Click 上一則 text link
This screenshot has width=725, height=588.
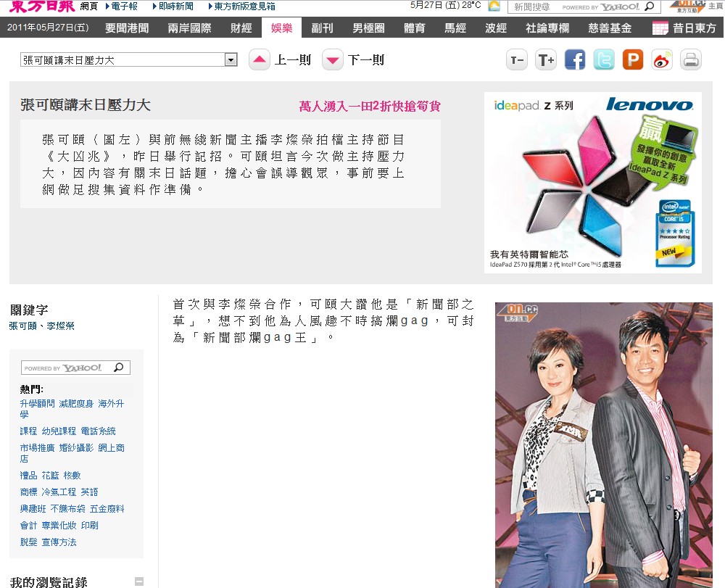pos(293,60)
